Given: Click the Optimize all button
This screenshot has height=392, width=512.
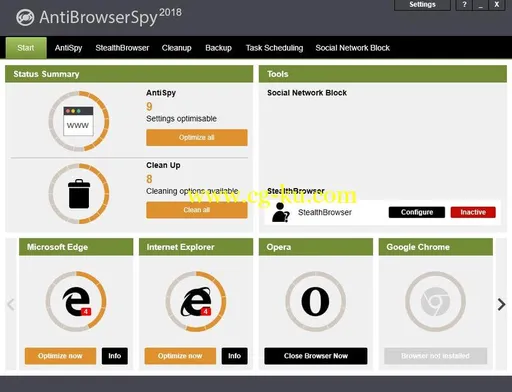Looking at the screenshot, I should pyautogui.click(x=197, y=137).
